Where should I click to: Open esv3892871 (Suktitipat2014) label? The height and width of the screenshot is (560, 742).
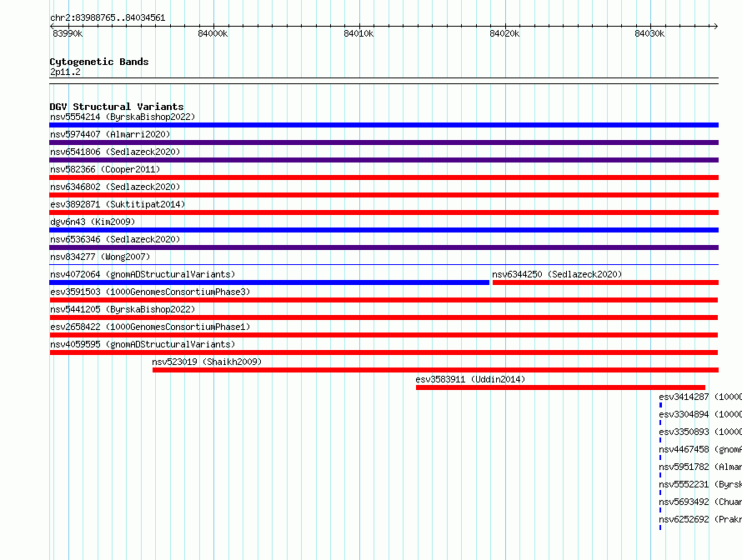click(118, 204)
